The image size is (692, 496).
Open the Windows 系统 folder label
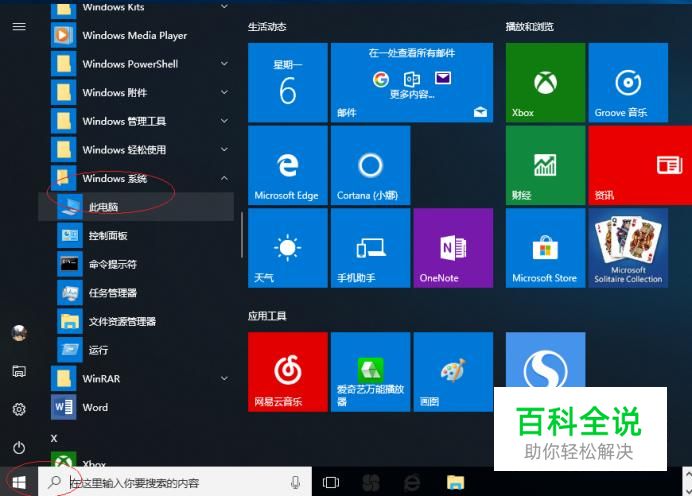coord(115,178)
